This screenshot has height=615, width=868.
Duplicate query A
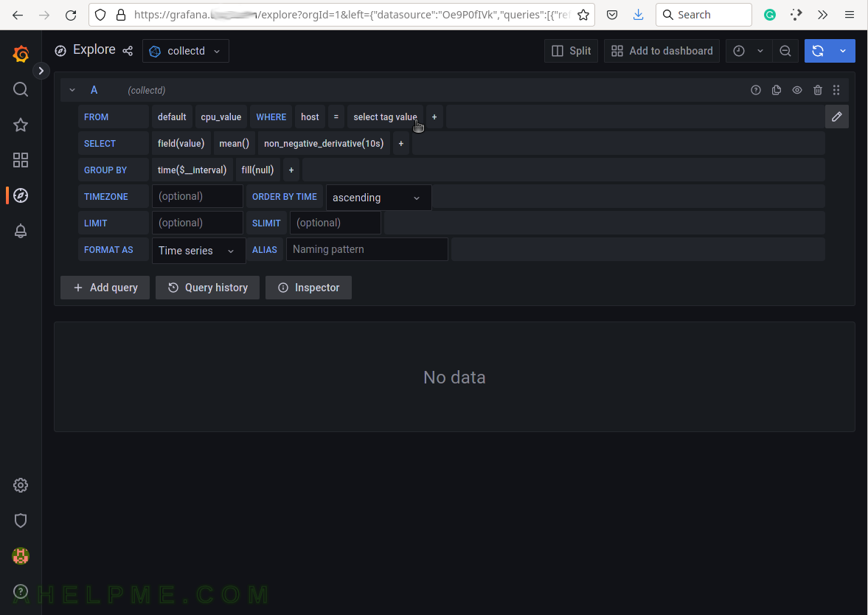pos(777,90)
